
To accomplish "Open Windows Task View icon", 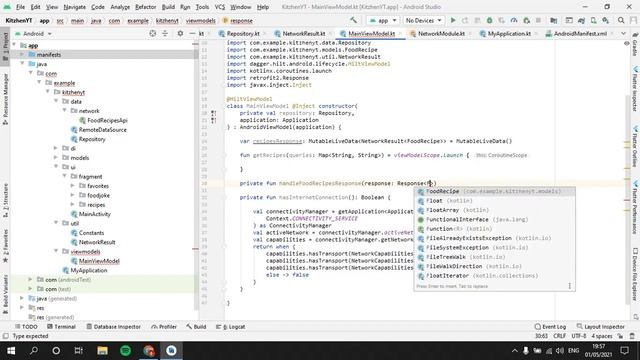I will click(78, 350).
